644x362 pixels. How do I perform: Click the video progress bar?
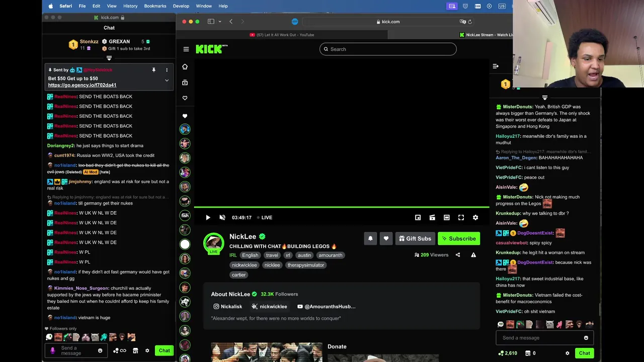coord(342,207)
